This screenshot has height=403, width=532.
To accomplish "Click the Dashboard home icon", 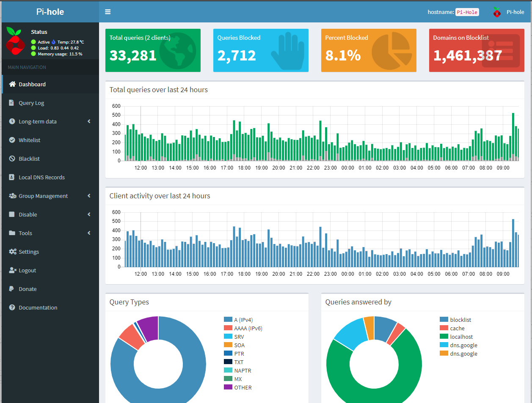I will [x=12, y=84].
